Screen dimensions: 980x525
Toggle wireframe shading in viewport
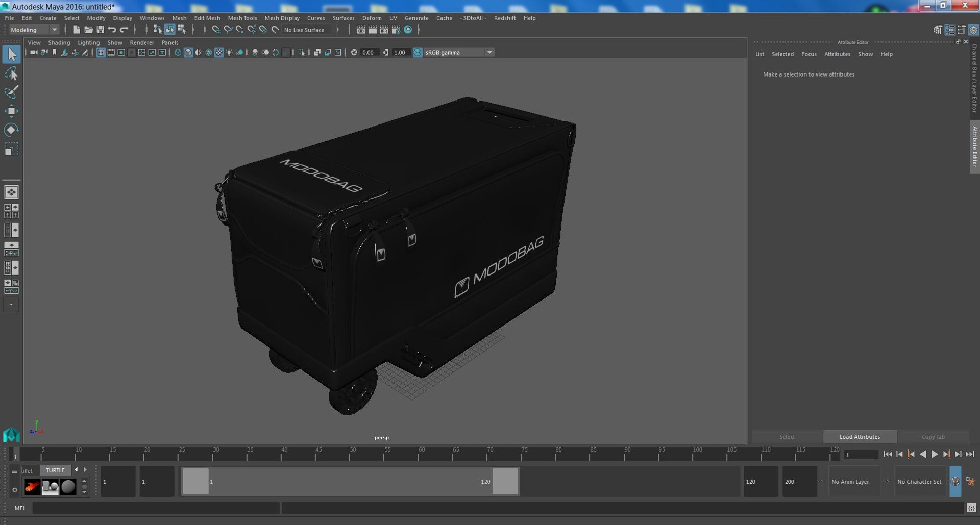(x=178, y=52)
